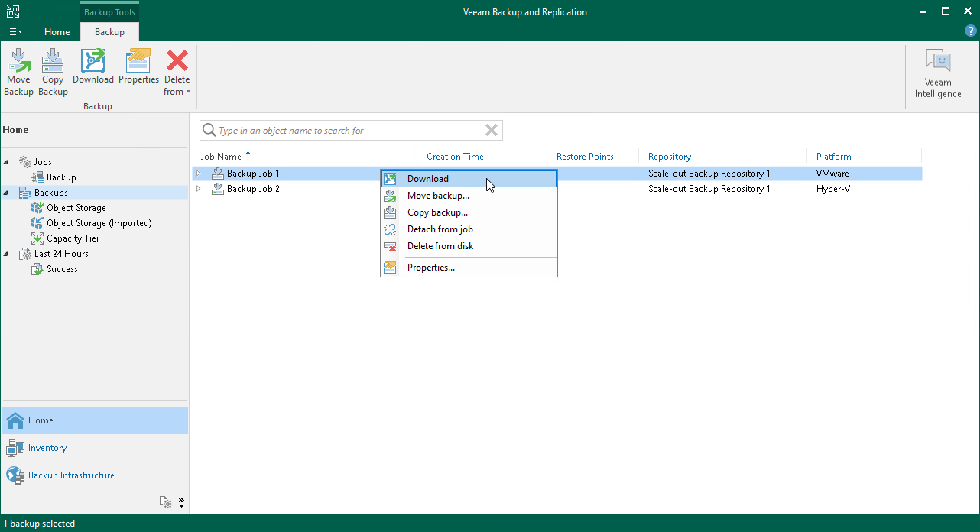Click the help question mark icon

[x=971, y=31]
